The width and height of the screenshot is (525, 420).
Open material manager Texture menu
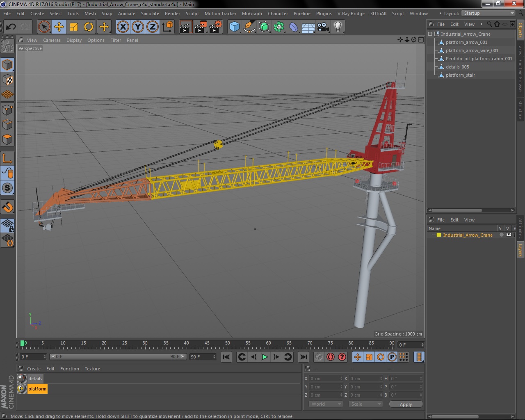pos(92,369)
